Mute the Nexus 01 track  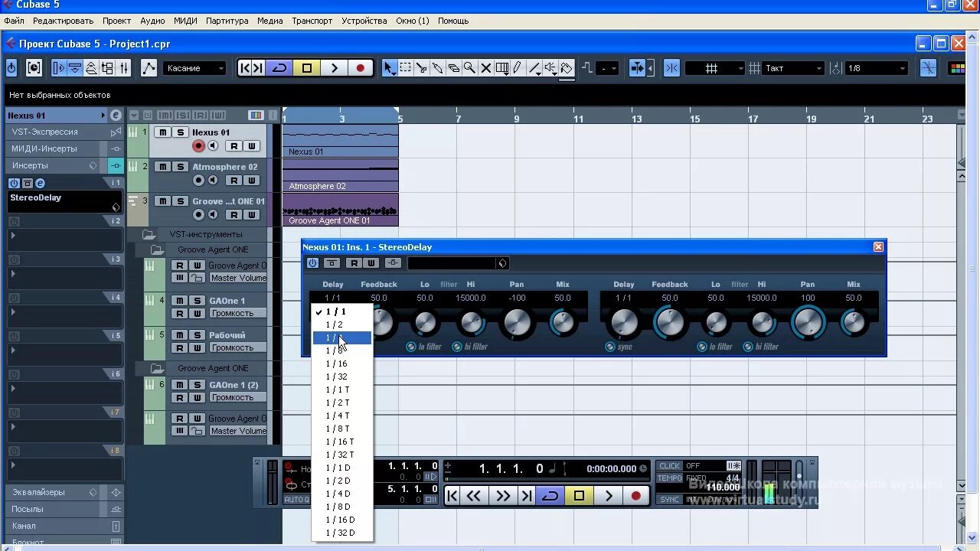(x=162, y=132)
